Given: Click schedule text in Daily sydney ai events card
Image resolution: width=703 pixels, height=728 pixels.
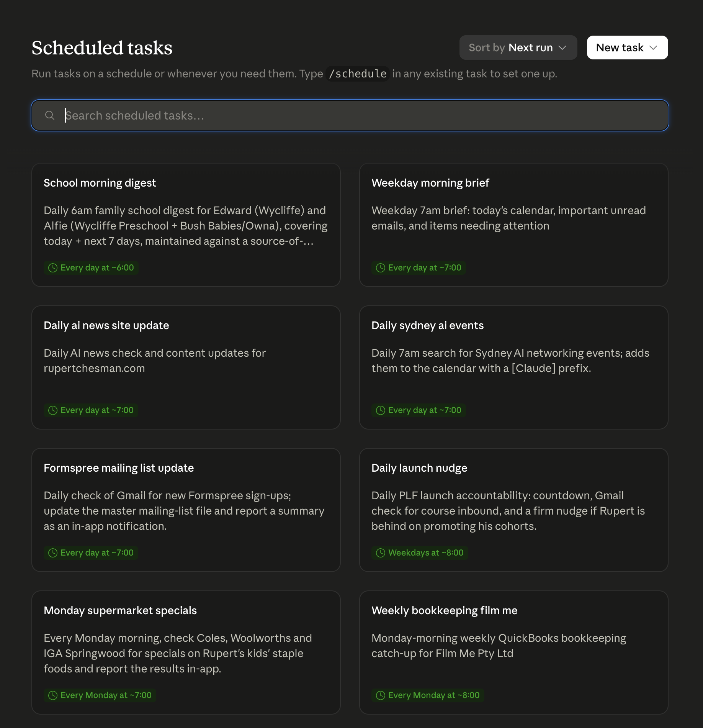Looking at the screenshot, I should pyautogui.click(x=425, y=410).
